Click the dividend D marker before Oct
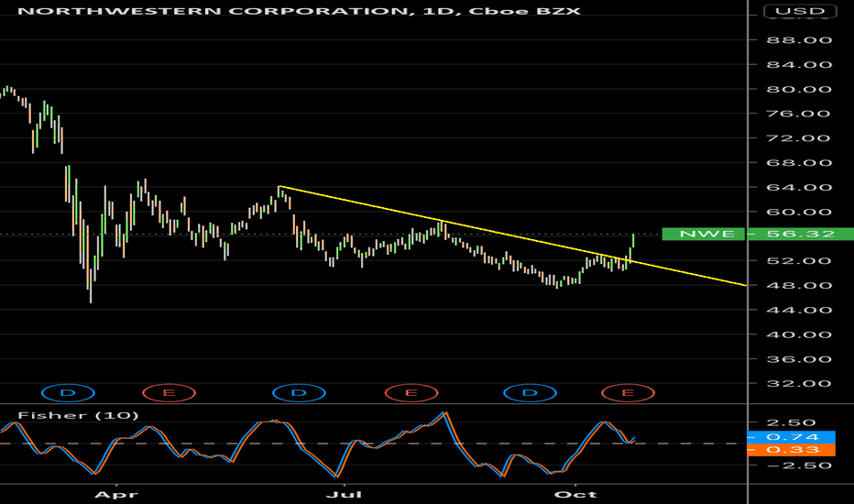 [x=530, y=393]
